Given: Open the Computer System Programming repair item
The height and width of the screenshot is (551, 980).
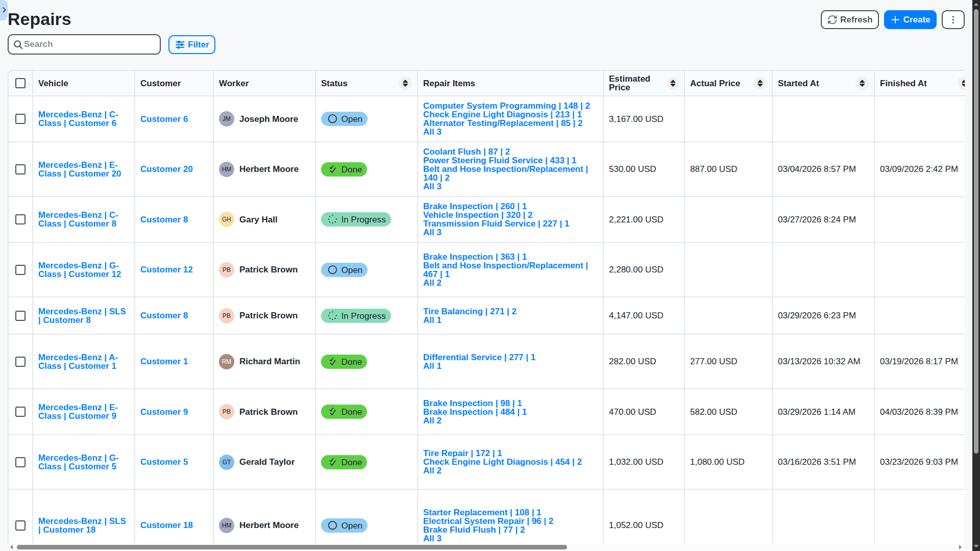Looking at the screenshot, I should (489, 106).
